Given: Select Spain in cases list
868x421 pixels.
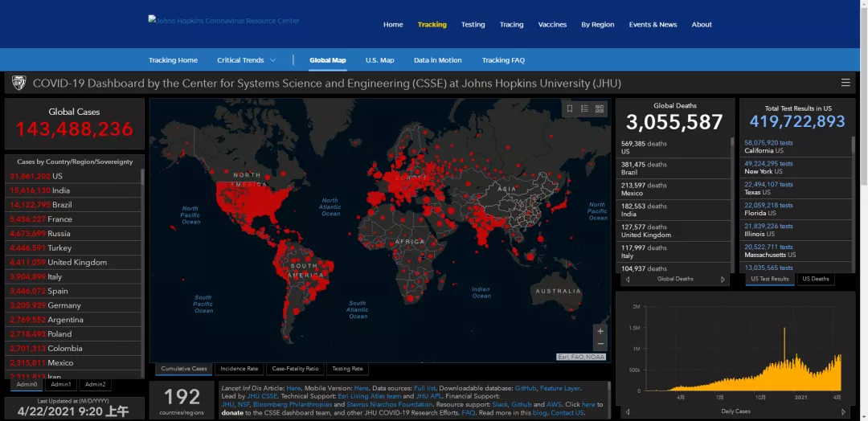Looking at the screenshot, I should coord(73,291).
